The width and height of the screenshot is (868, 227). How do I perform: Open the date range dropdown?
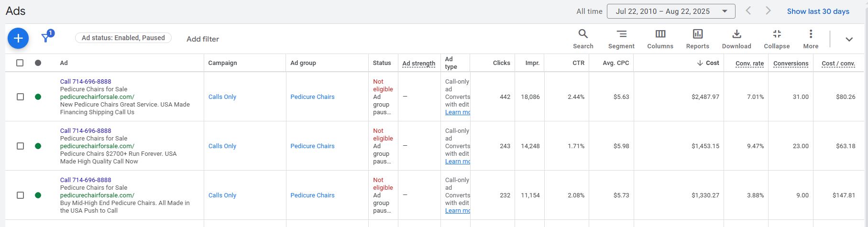tap(671, 11)
